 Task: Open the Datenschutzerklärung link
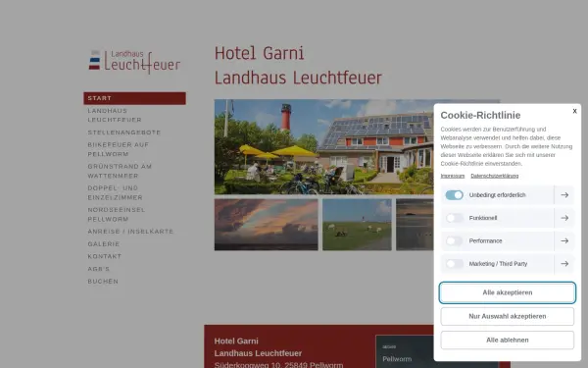tap(494, 176)
